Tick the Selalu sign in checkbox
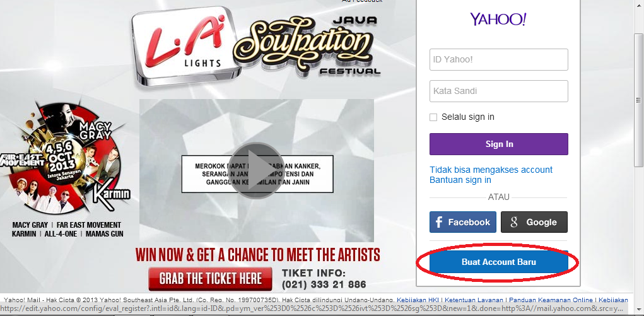This screenshot has height=316, width=644. point(433,117)
